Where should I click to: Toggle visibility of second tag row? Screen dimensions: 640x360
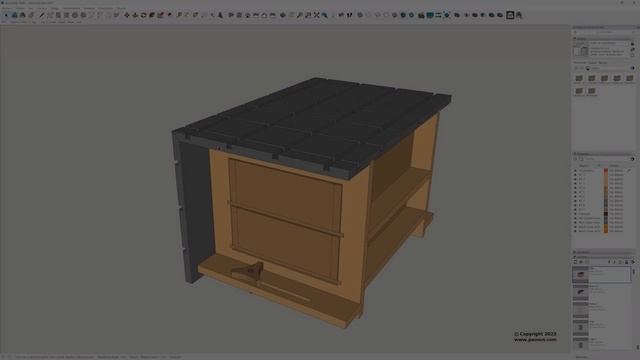[576, 175]
